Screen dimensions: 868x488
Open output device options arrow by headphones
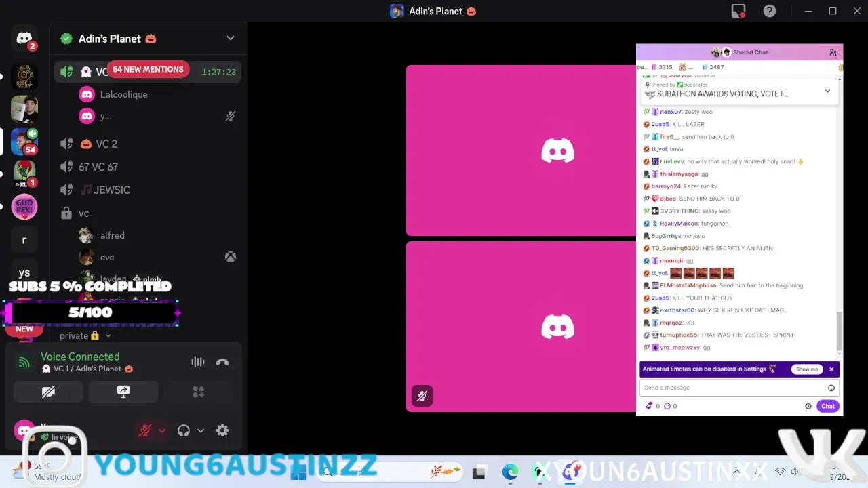pos(201,430)
